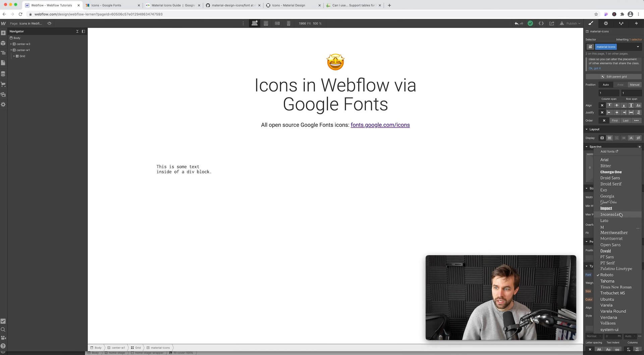
Task: Open the material-icons selector dropdown
Action: click(x=638, y=47)
